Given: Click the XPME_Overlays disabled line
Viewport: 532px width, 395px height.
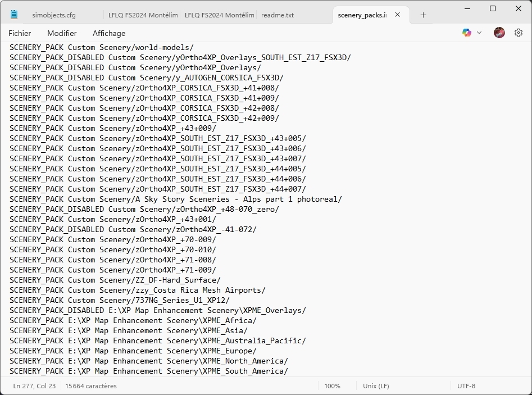Looking at the screenshot, I should click(x=158, y=310).
